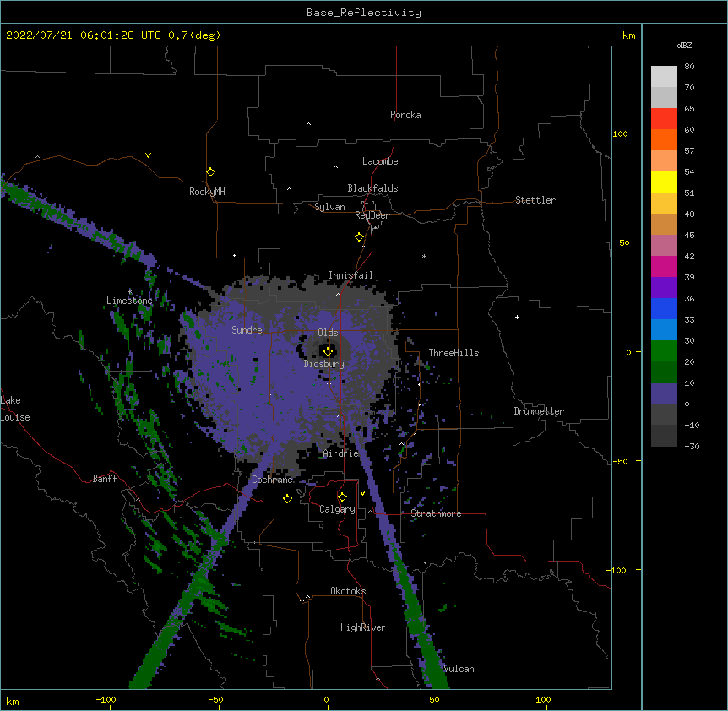
Task: Click the Blackfalds label
Action: [x=372, y=188]
